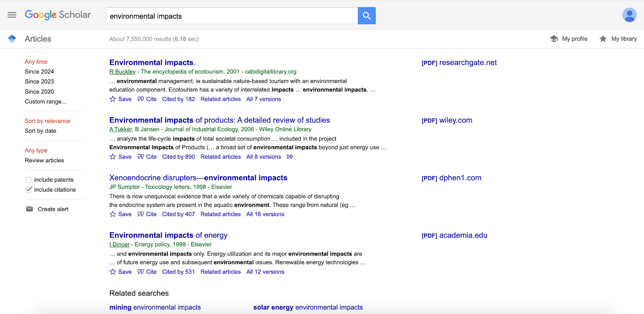The height and width of the screenshot is (314, 644).
Task: Click Cite quote icon for Dincer result
Action: (x=140, y=272)
